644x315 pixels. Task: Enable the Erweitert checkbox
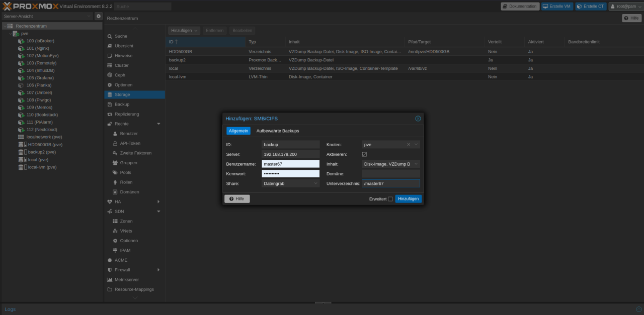tap(390, 199)
